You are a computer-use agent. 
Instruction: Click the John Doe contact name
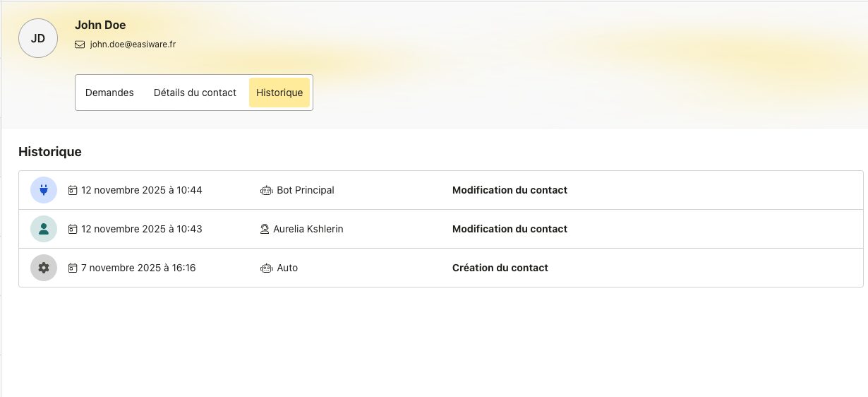(100, 25)
